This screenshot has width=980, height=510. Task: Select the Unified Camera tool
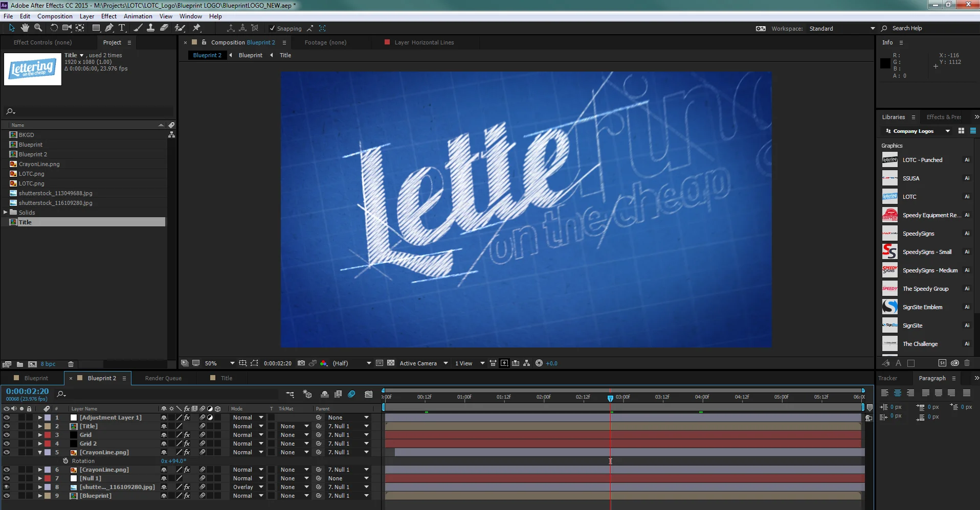pos(67,28)
